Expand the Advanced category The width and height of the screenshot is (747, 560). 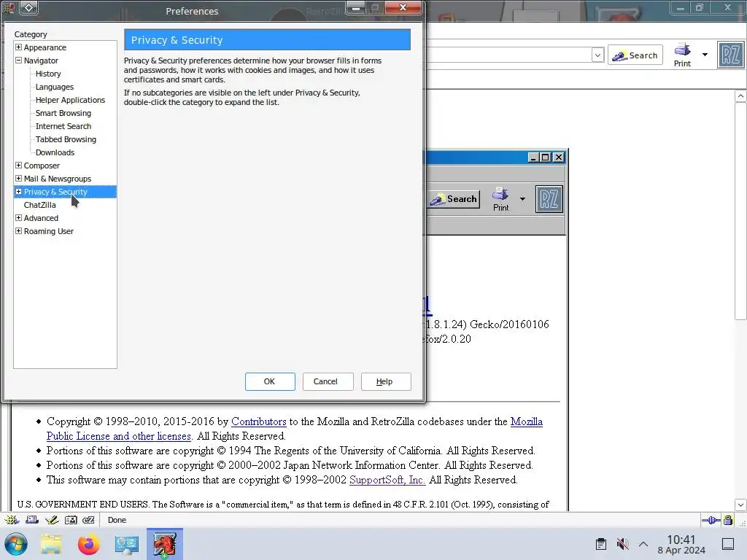[x=18, y=217]
